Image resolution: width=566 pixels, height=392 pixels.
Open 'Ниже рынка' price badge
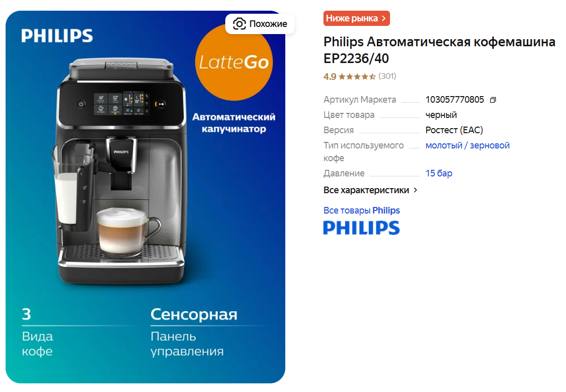coord(356,18)
